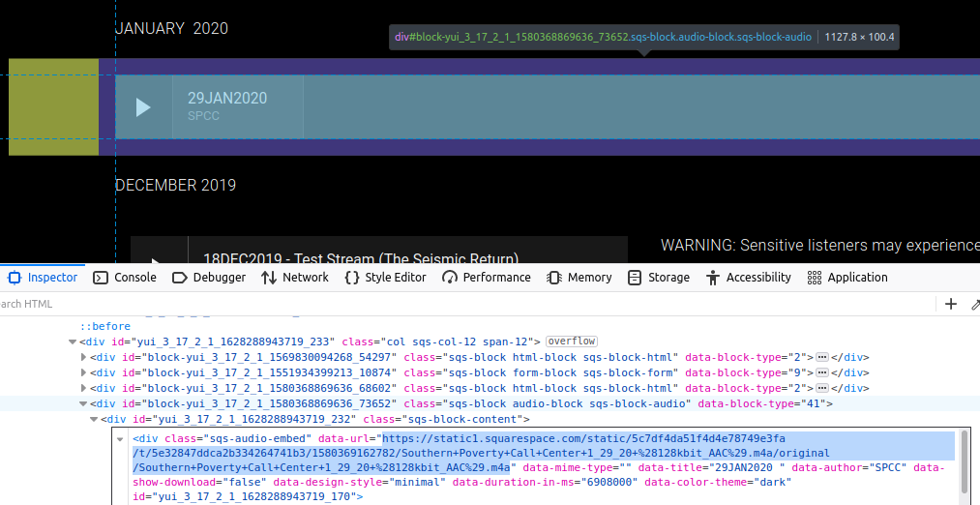Image resolution: width=980 pixels, height=505 pixels.
Task: Click the Memory chip icon
Action: coord(553,278)
